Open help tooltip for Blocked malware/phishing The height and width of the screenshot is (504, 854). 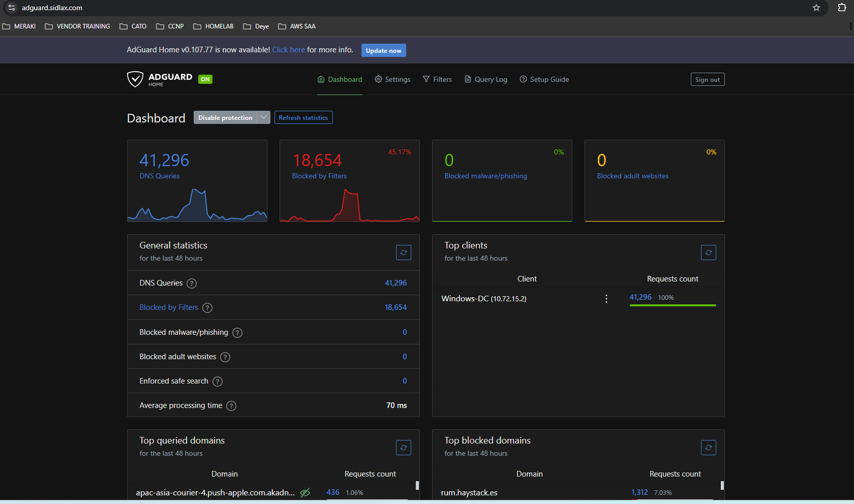click(x=237, y=333)
